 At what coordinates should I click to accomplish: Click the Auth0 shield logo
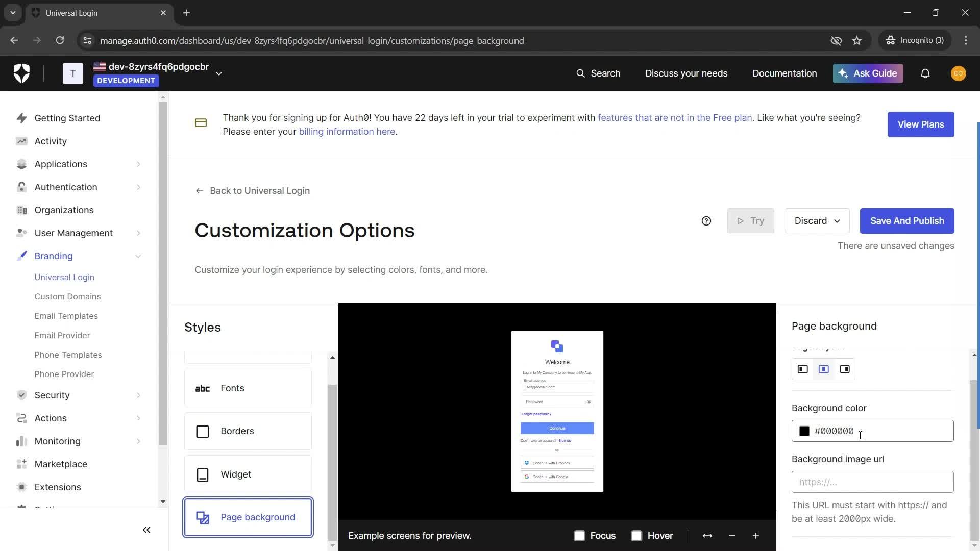[21, 73]
